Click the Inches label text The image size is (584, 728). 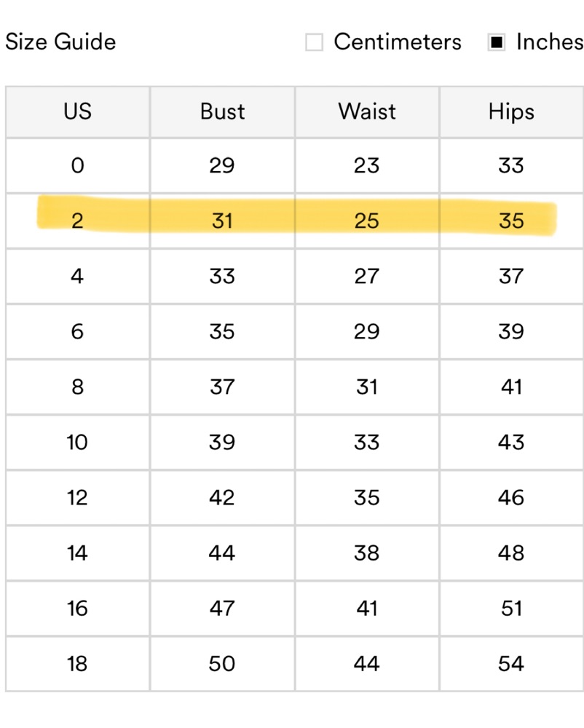point(549,42)
